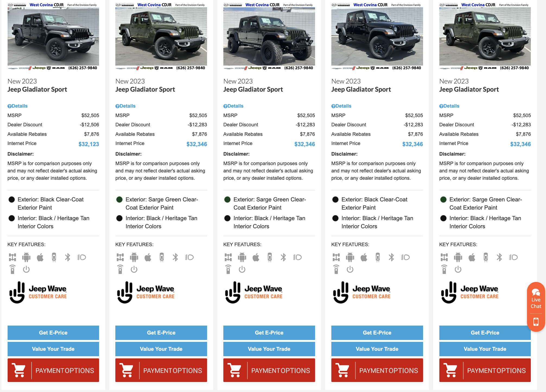This screenshot has width=546, height=392.
Task: Open Payment Options on fifth Gladiator card
Action: 485,370
